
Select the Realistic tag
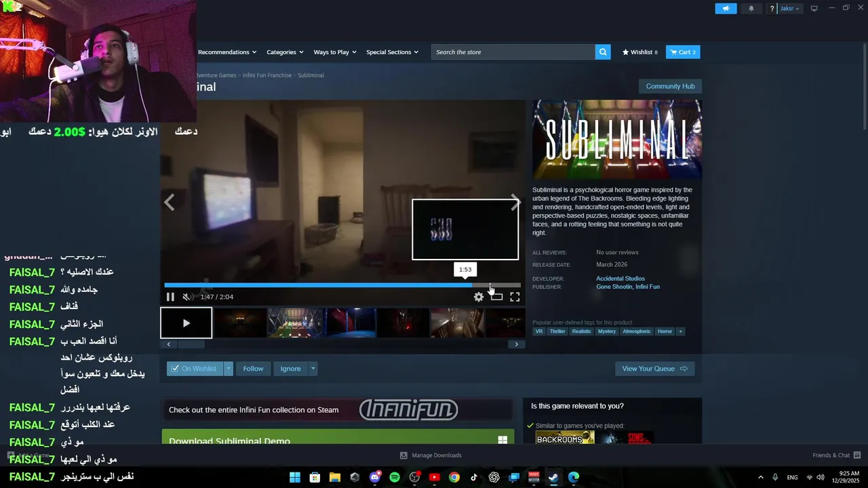[581, 331]
